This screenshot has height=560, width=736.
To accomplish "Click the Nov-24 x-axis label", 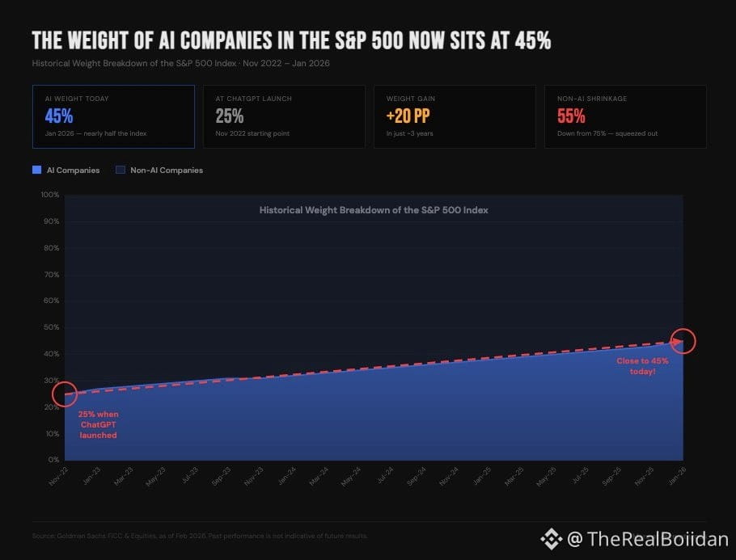I will click(x=449, y=477).
